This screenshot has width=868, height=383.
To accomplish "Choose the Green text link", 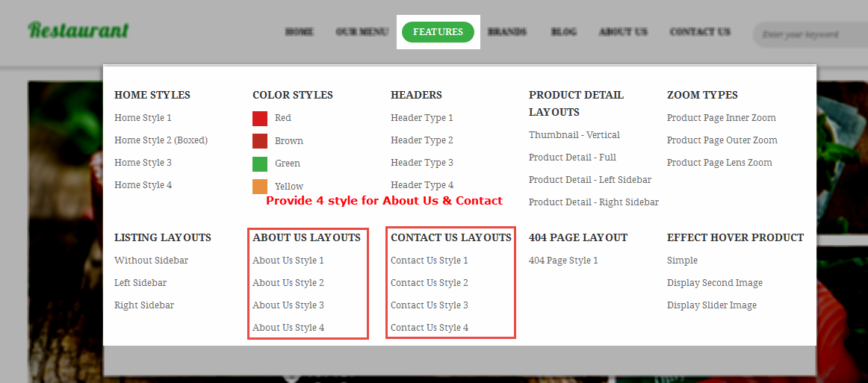I will (288, 164).
